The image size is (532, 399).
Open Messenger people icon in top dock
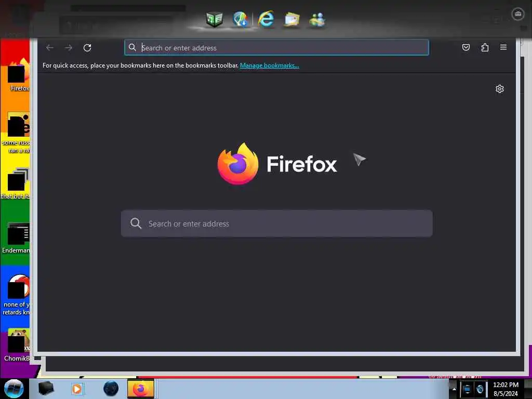[x=317, y=20]
